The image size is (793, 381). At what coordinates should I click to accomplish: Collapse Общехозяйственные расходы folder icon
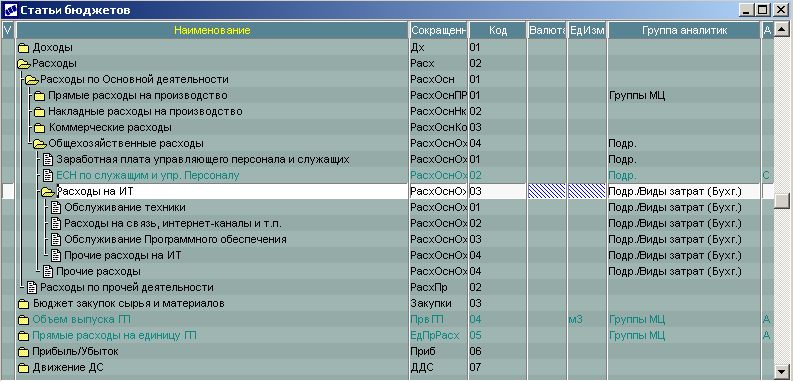click(40, 144)
